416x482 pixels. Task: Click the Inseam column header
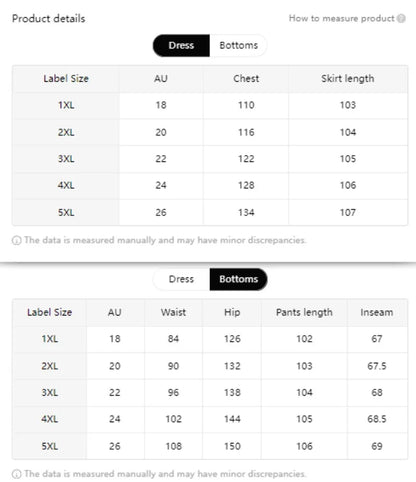[x=377, y=312]
